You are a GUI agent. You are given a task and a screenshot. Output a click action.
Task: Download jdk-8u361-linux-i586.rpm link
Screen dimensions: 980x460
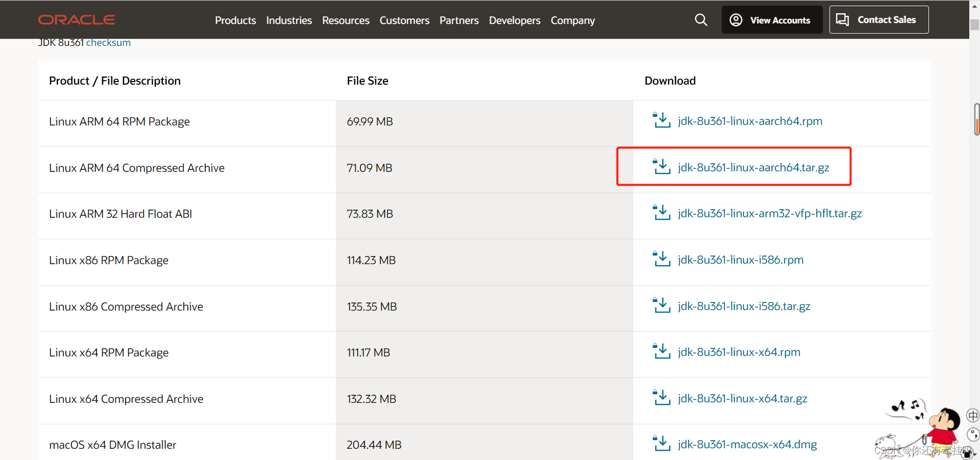pos(741,260)
